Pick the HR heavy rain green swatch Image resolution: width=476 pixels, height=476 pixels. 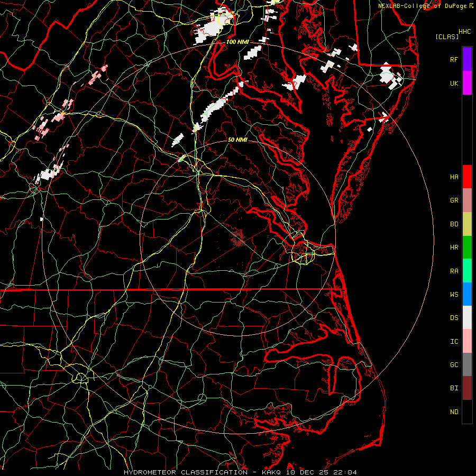click(x=467, y=248)
